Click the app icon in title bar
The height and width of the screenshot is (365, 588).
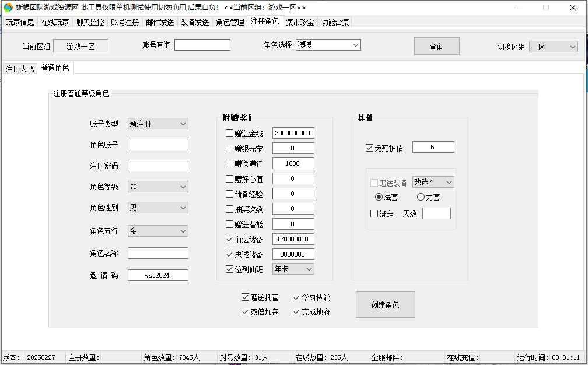(x=8, y=8)
